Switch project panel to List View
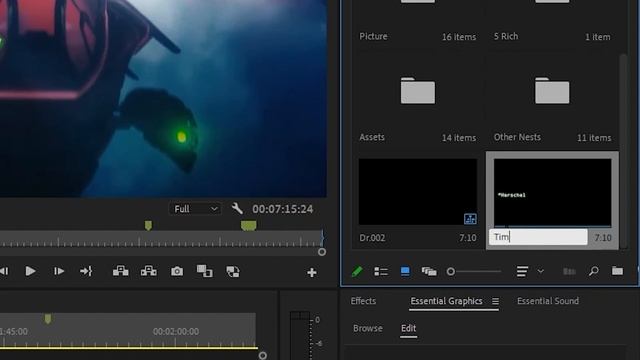The image size is (640, 360). click(x=381, y=271)
